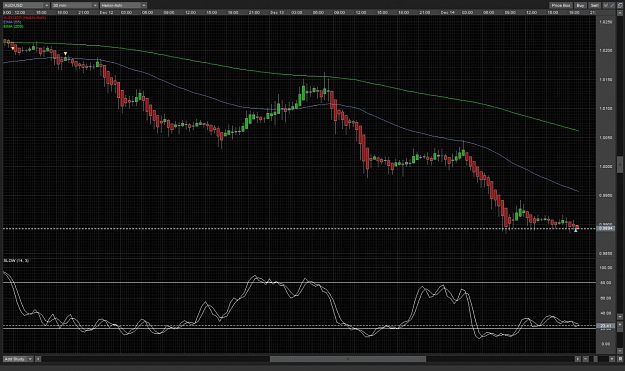Select the line drawing tool icon
Viewport: 625px width, 371px height.
tap(612, 5)
